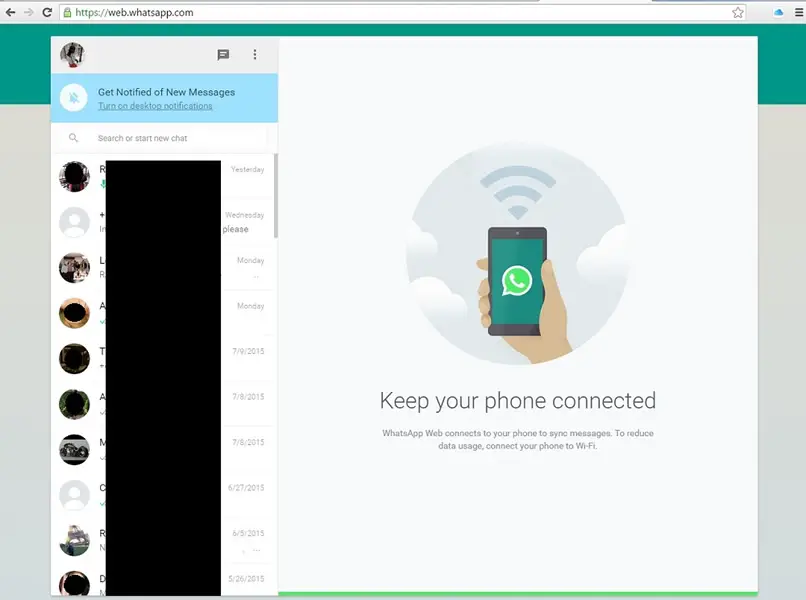Click the green padlock in address bar
Screen dimensions: 806x600
tap(67, 12)
